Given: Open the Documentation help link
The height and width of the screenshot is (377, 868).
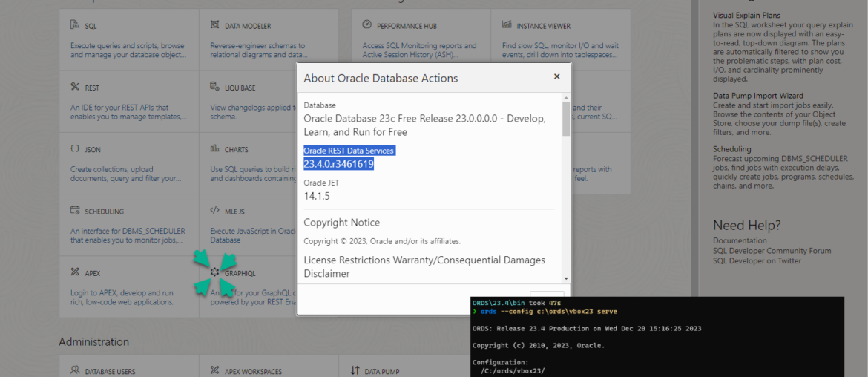Looking at the screenshot, I should click(x=740, y=240).
